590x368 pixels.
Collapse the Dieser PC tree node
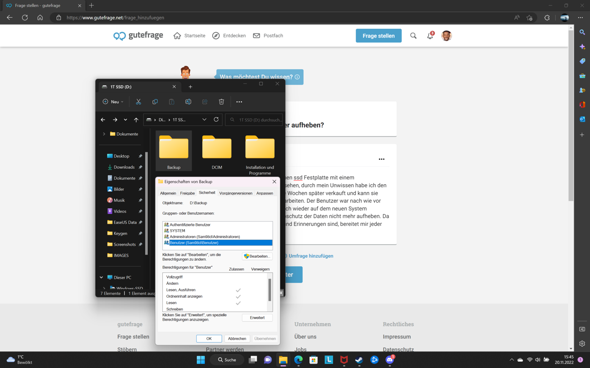101,277
